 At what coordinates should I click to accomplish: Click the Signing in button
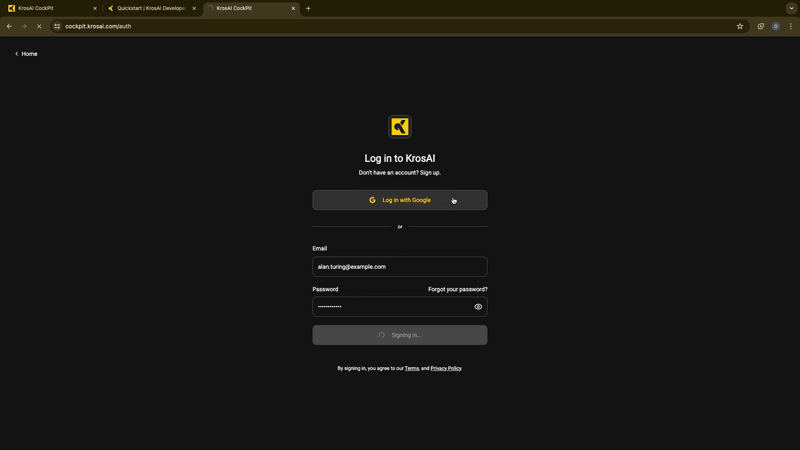(400, 335)
